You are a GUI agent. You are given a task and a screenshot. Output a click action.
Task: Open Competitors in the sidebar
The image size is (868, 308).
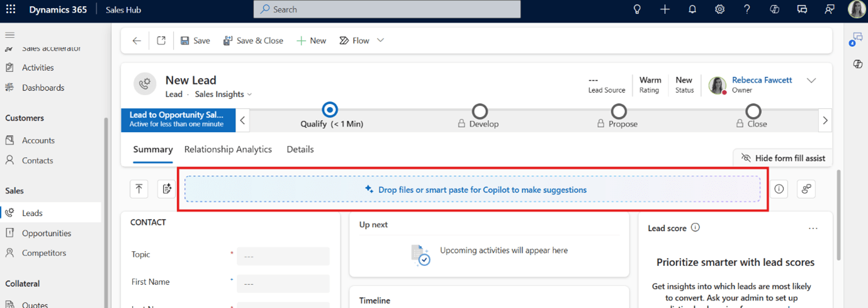pyautogui.click(x=44, y=253)
